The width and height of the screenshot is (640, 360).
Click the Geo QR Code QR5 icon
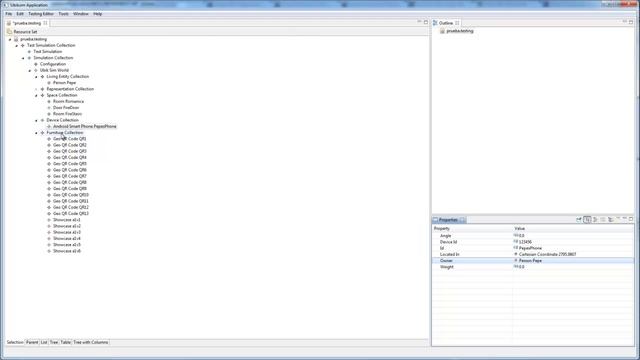click(x=49, y=164)
